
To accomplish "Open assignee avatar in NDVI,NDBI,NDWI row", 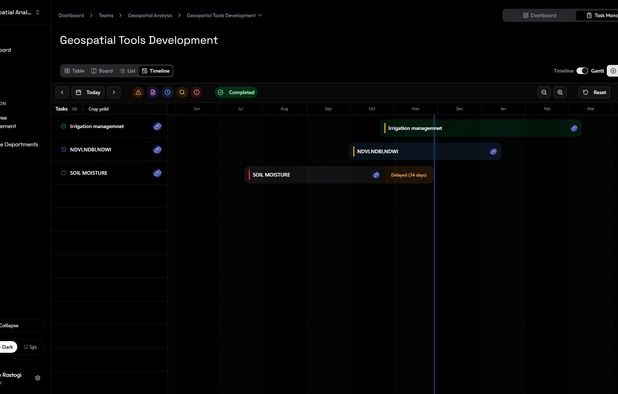I will tap(157, 150).
